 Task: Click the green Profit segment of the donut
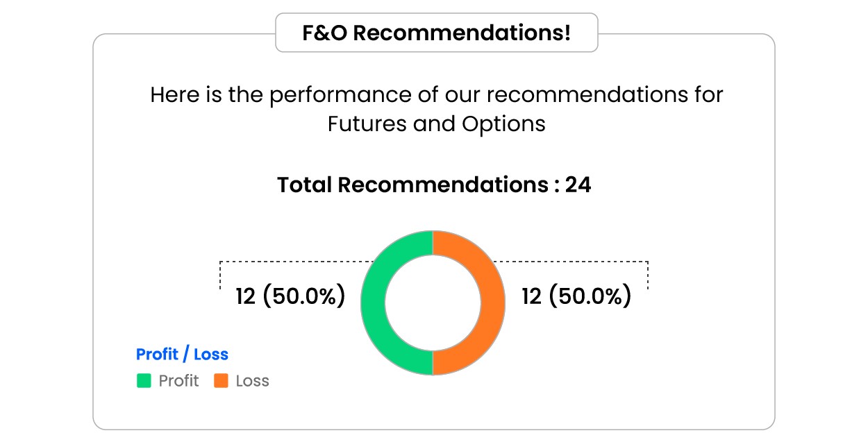point(373,303)
